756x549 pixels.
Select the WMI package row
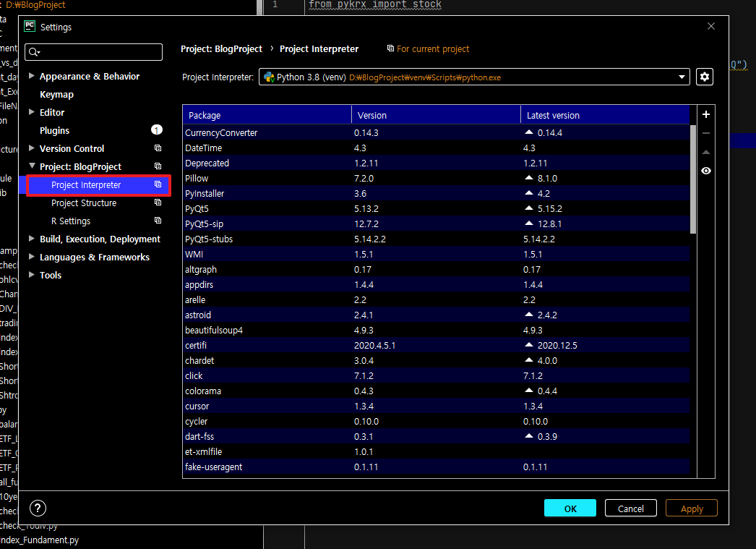click(x=437, y=254)
